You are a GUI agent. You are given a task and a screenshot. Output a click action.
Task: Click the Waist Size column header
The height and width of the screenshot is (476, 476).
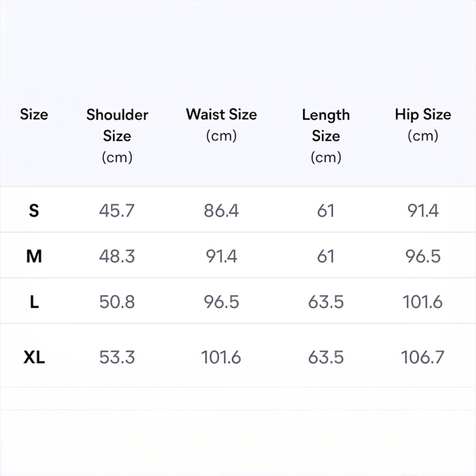221,124
